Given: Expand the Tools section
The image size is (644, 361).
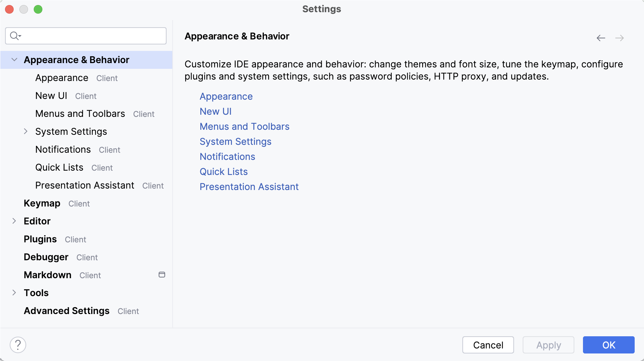Looking at the screenshot, I should click(x=14, y=293).
